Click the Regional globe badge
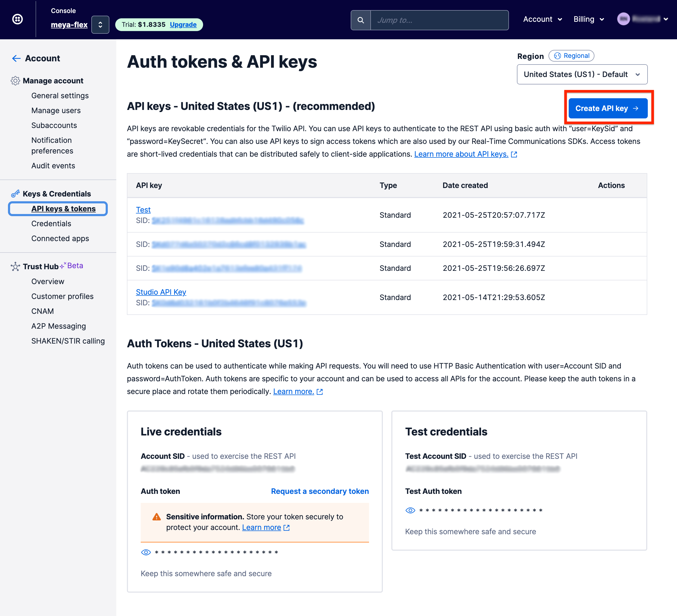 pos(571,56)
